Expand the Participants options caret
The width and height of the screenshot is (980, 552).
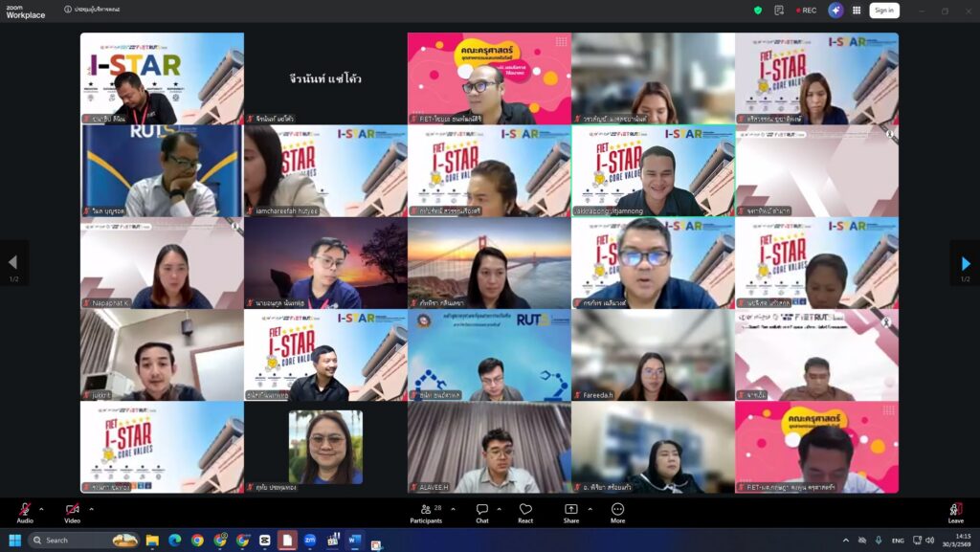tap(454, 509)
